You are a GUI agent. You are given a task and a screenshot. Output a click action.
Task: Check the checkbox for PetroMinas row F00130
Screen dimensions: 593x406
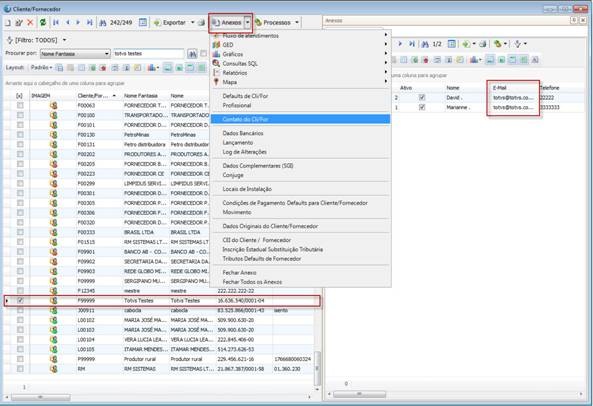[x=20, y=135]
